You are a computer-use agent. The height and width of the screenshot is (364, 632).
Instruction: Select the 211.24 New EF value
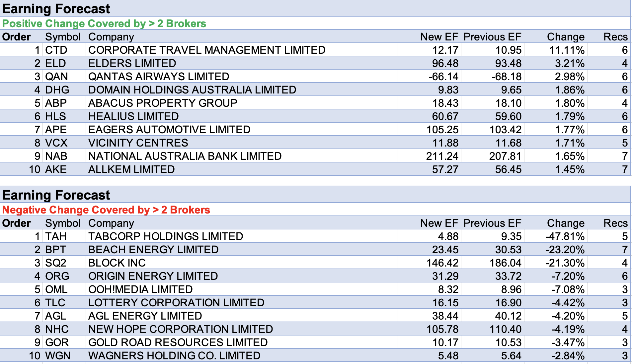click(x=442, y=156)
